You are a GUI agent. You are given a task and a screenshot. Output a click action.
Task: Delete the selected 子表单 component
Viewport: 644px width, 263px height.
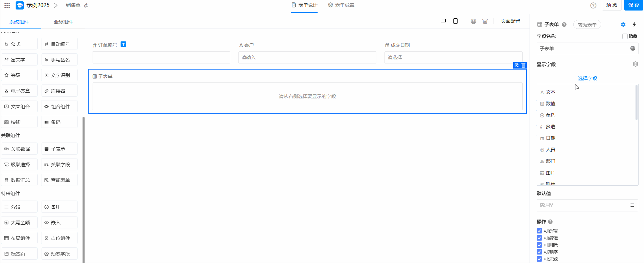(523, 65)
